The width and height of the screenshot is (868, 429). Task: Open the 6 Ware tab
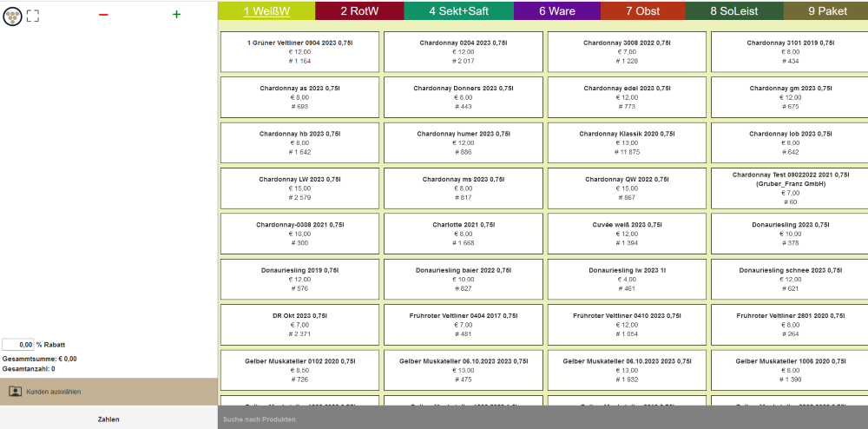pos(556,11)
